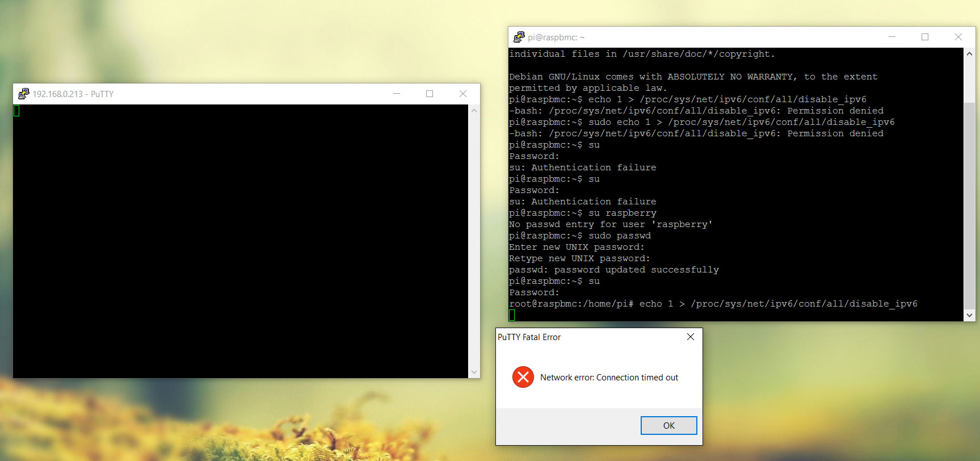
Task: Minimize the 192.168.0.213 PuTTY window
Action: click(x=397, y=94)
